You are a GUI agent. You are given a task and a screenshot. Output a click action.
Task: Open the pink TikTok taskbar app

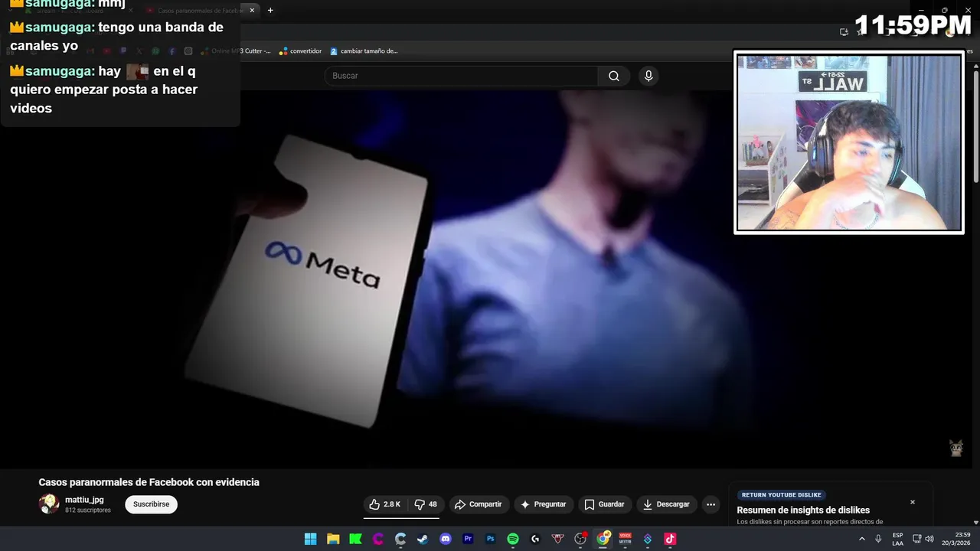670,539
